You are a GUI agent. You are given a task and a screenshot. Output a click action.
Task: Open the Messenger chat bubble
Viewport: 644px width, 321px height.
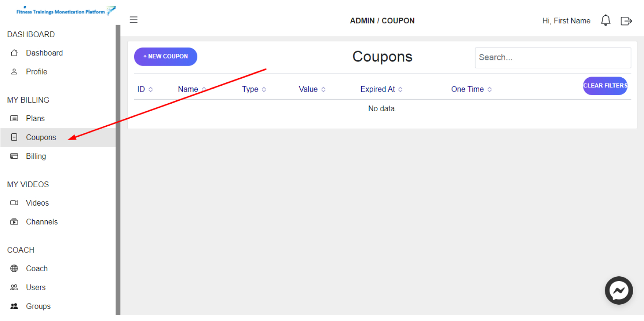[619, 290]
